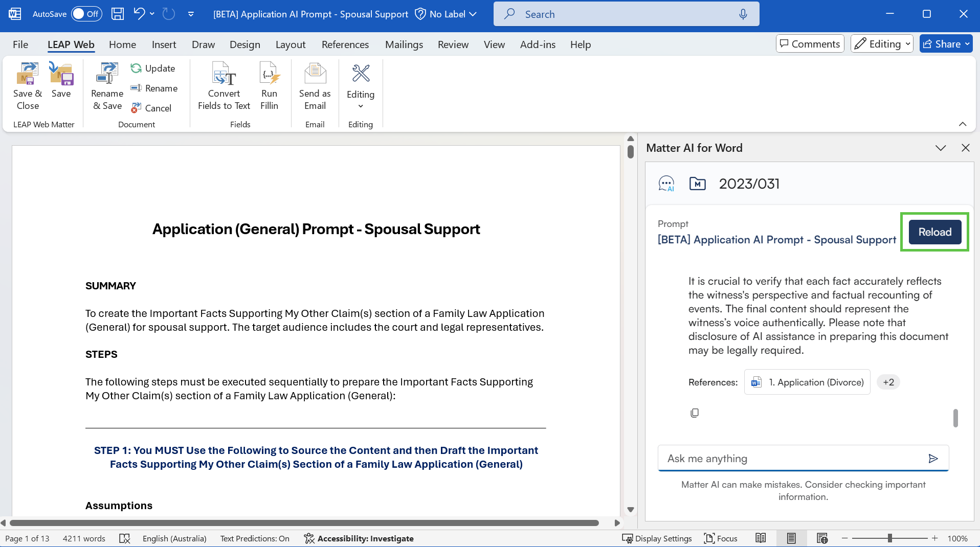Open the Matter AI chat icon
This screenshot has height=547, width=980.
[666, 184]
